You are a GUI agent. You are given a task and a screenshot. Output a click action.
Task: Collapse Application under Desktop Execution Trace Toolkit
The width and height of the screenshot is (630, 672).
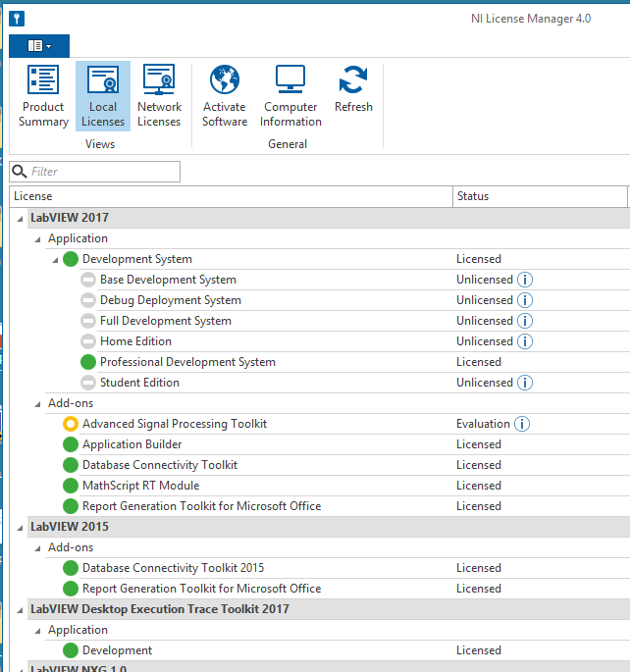click(37, 631)
